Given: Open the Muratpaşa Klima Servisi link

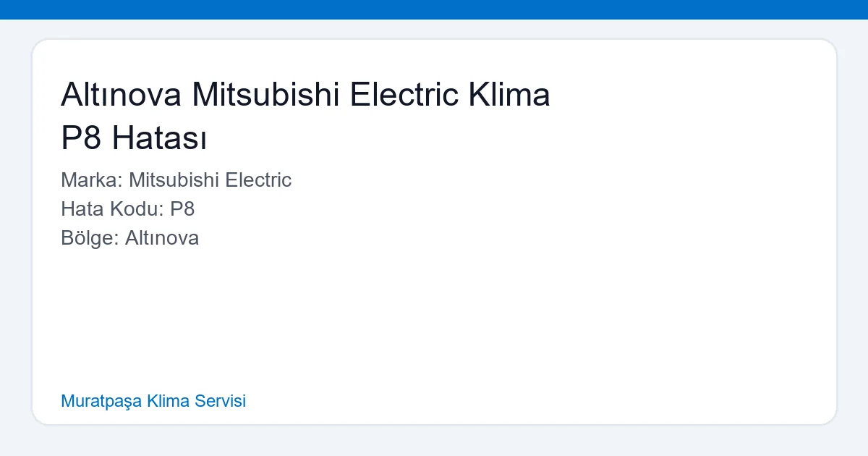Looking at the screenshot, I should point(153,401).
